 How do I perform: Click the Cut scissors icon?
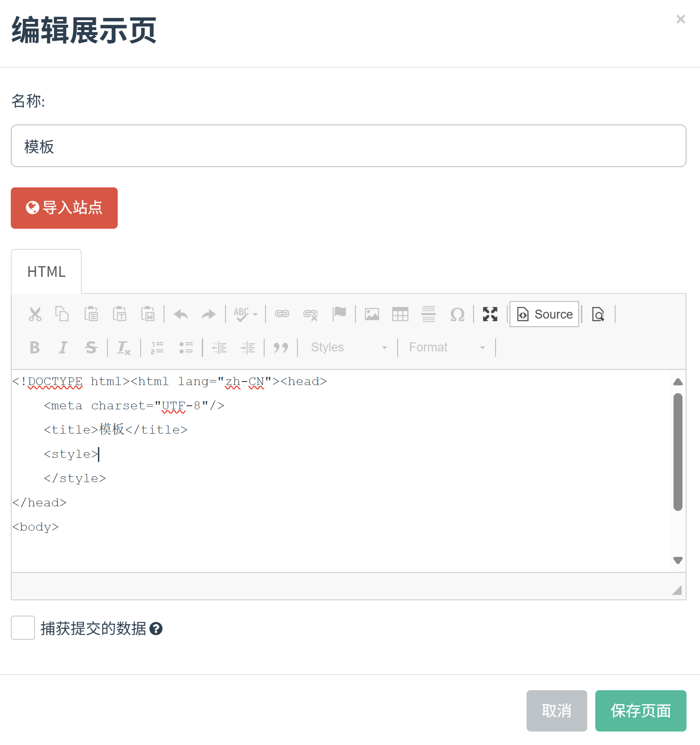coord(35,314)
